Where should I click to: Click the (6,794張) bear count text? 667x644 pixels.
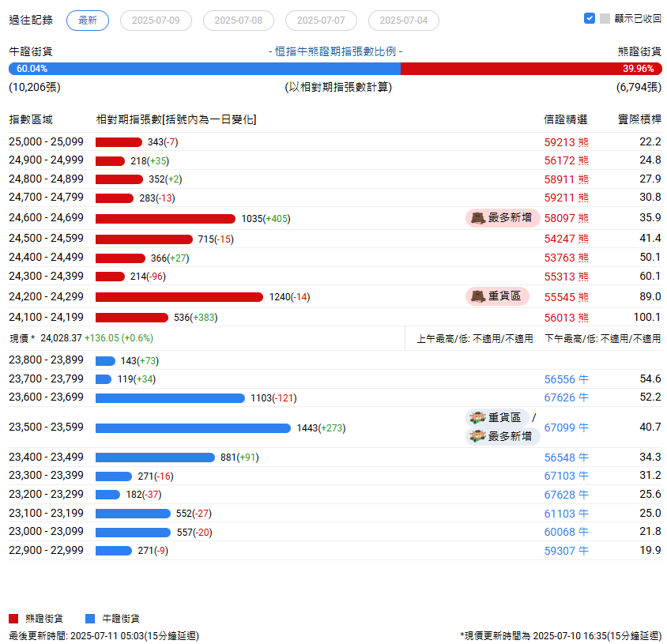click(639, 87)
